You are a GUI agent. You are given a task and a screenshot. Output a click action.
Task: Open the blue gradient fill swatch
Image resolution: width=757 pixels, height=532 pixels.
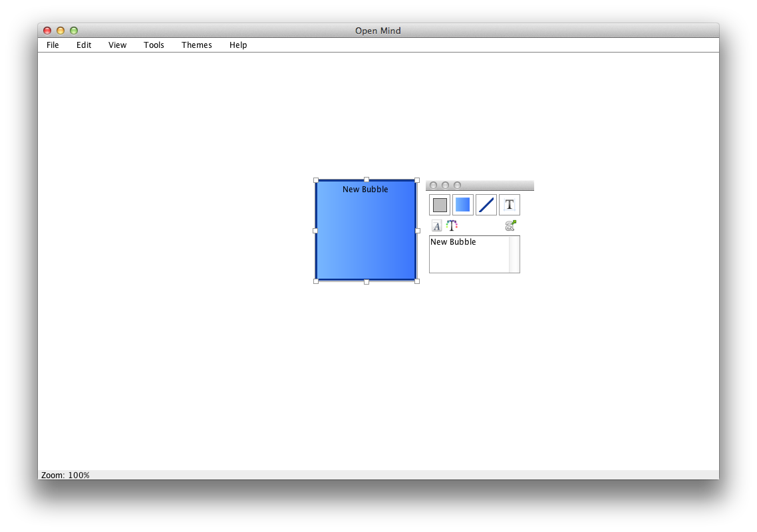click(x=462, y=205)
